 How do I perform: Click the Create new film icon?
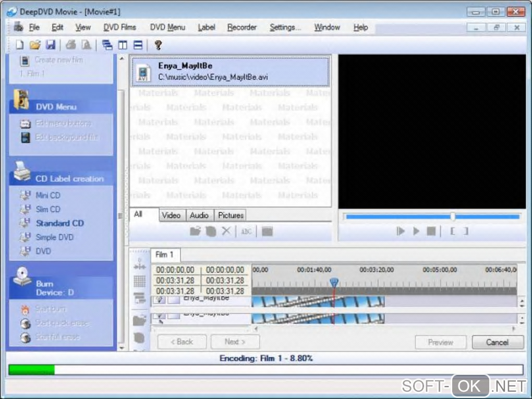25,61
